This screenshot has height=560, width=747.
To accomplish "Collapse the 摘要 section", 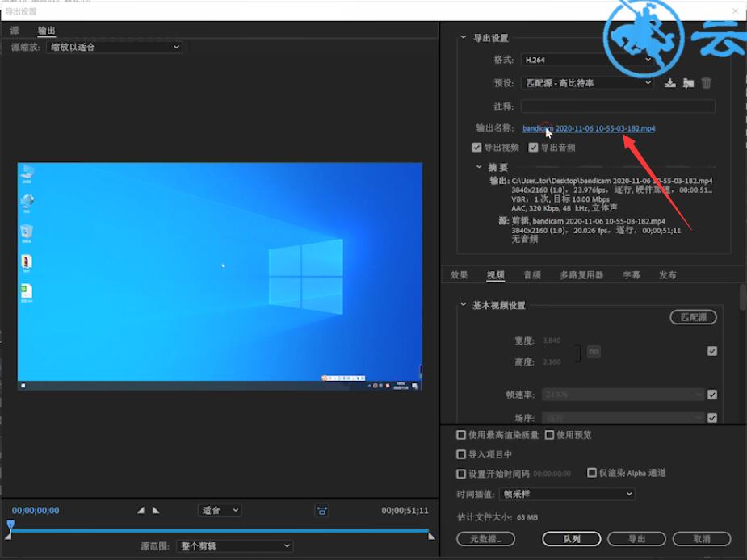I will pyautogui.click(x=479, y=167).
